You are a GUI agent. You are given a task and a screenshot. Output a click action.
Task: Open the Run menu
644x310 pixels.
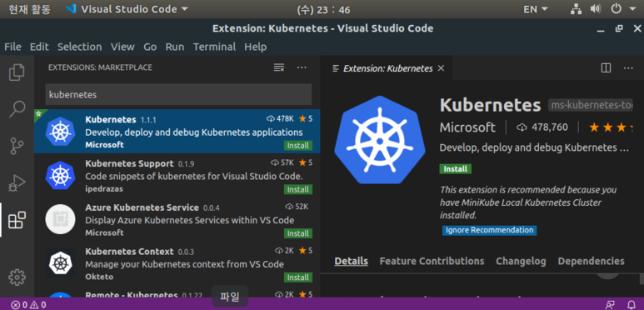[x=175, y=47]
